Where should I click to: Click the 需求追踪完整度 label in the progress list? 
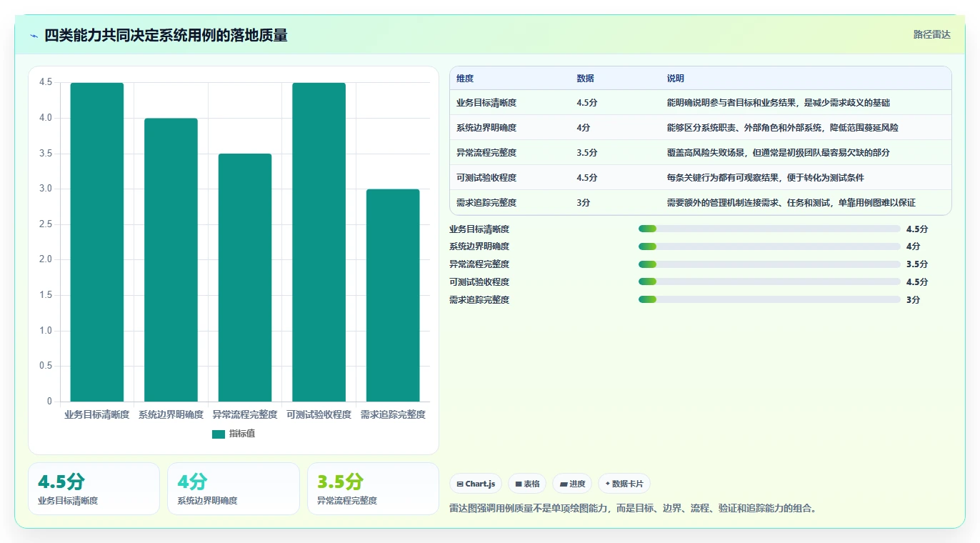pyautogui.click(x=479, y=300)
